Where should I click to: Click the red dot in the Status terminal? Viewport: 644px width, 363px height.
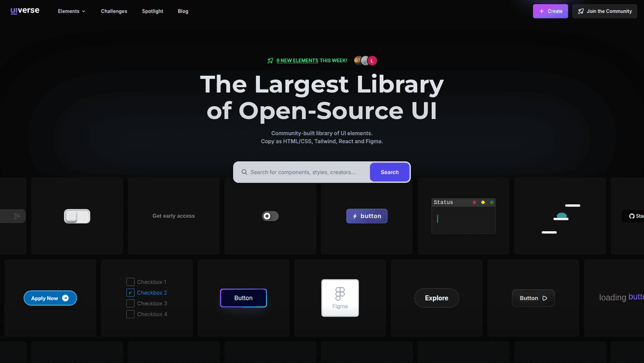(x=474, y=202)
